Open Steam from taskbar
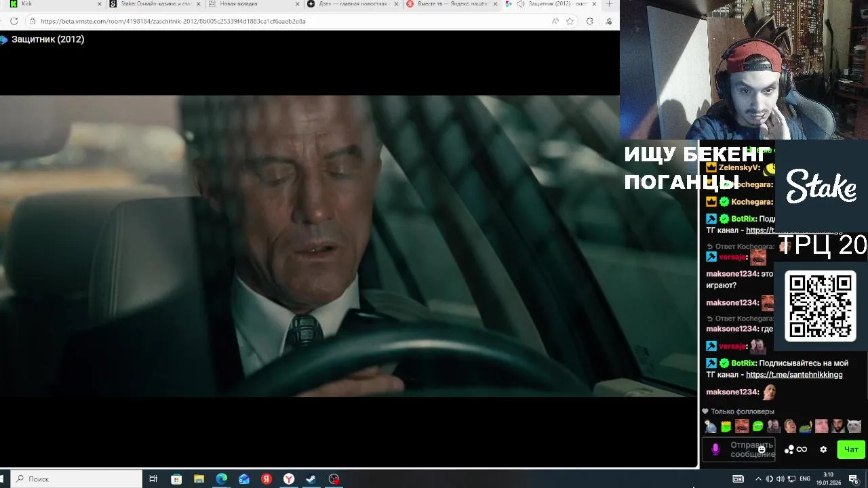 coord(311,479)
